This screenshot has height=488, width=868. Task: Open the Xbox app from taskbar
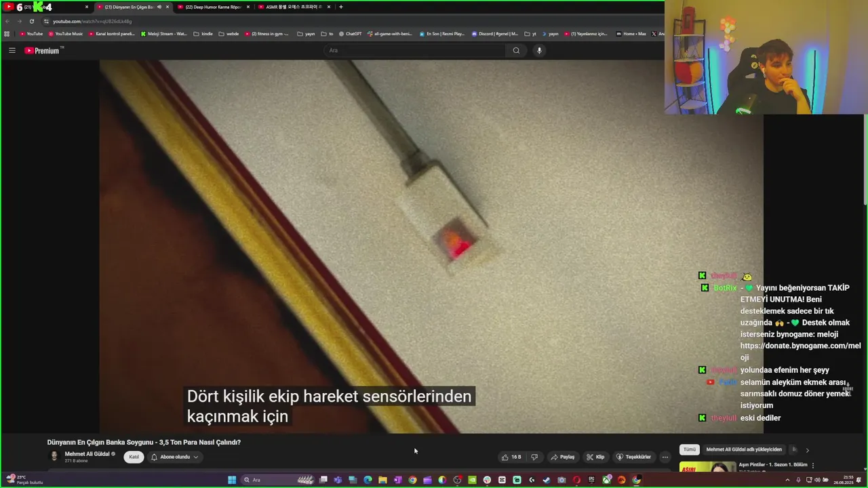(606, 480)
